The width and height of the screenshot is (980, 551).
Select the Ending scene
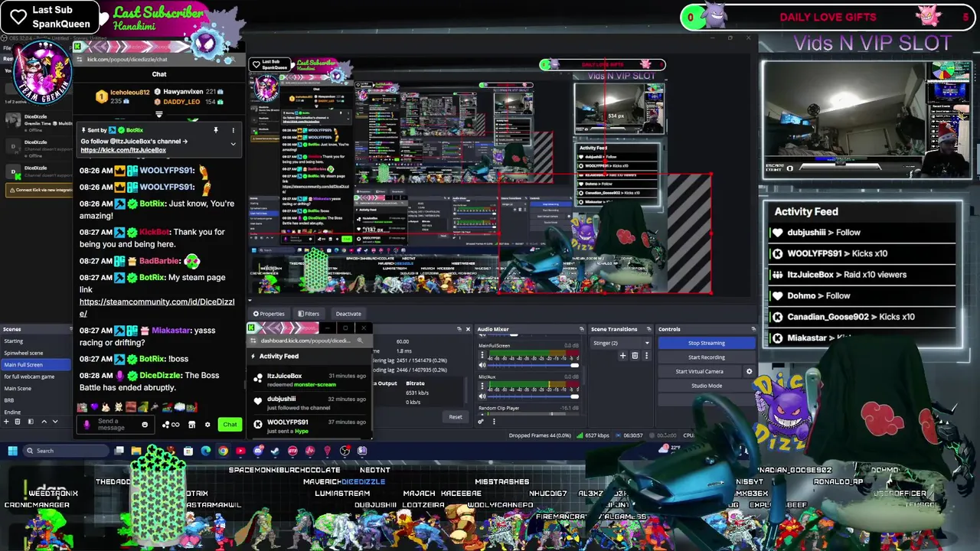[36, 412]
